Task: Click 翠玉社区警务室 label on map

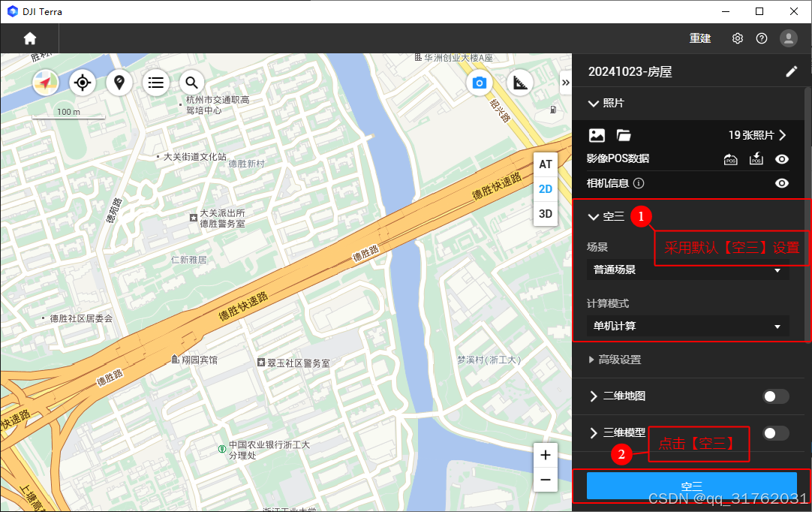Action: 293,363
